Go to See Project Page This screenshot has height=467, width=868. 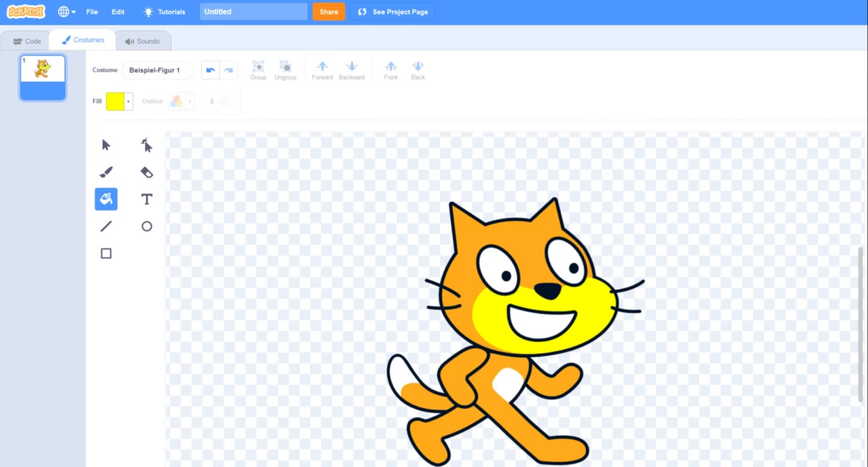tap(393, 12)
